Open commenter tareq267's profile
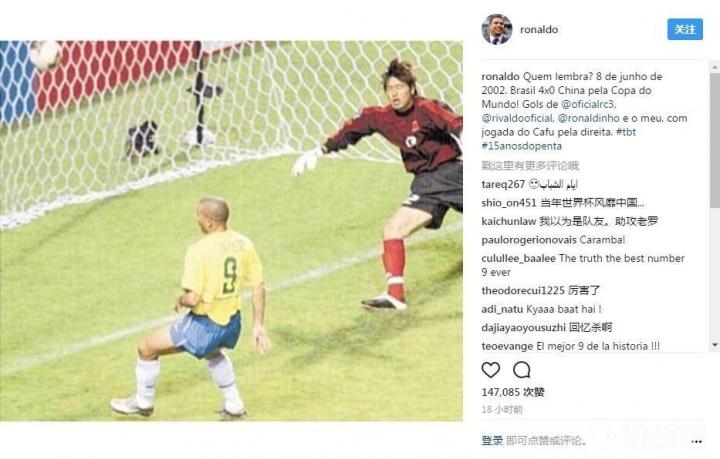 pyautogui.click(x=503, y=184)
